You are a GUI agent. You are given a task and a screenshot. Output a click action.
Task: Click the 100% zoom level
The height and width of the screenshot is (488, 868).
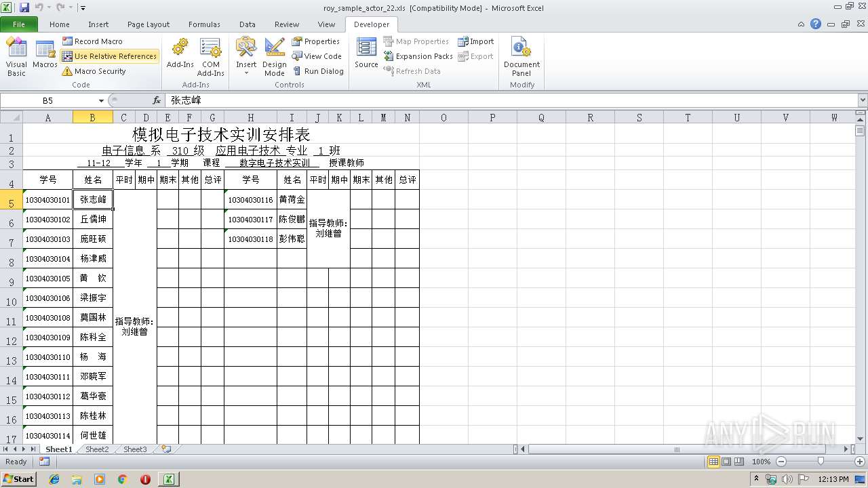(761, 462)
